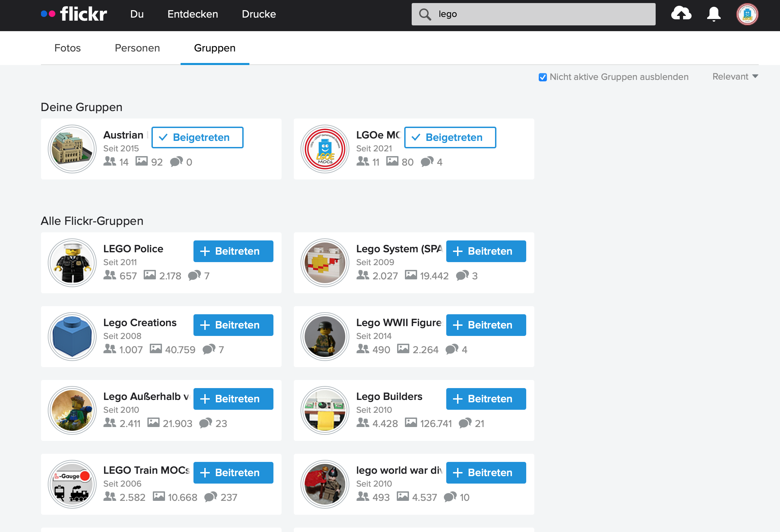780x532 pixels.
Task: Open the Flickr home logo
Action: point(74,14)
